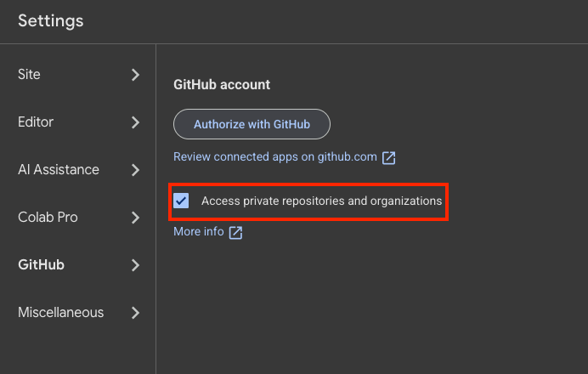This screenshot has height=374, width=588.
Task: Expand the Site chevron arrow
Action: [x=135, y=75]
